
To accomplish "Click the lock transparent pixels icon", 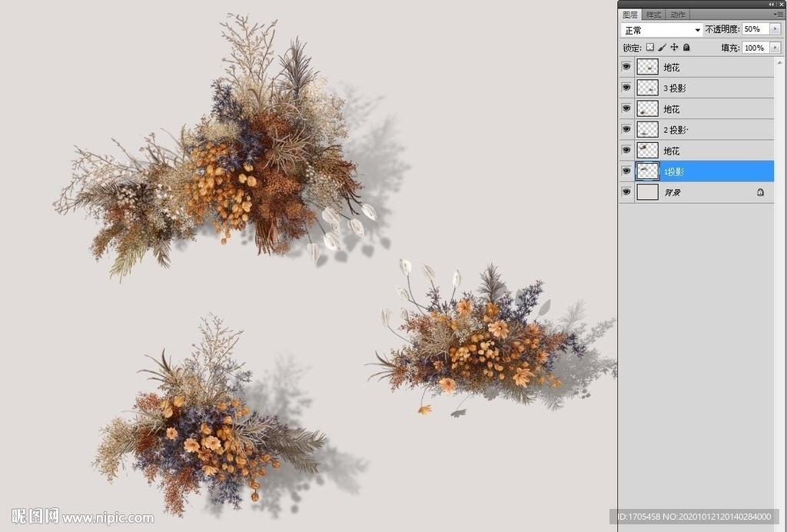I will pyautogui.click(x=650, y=48).
